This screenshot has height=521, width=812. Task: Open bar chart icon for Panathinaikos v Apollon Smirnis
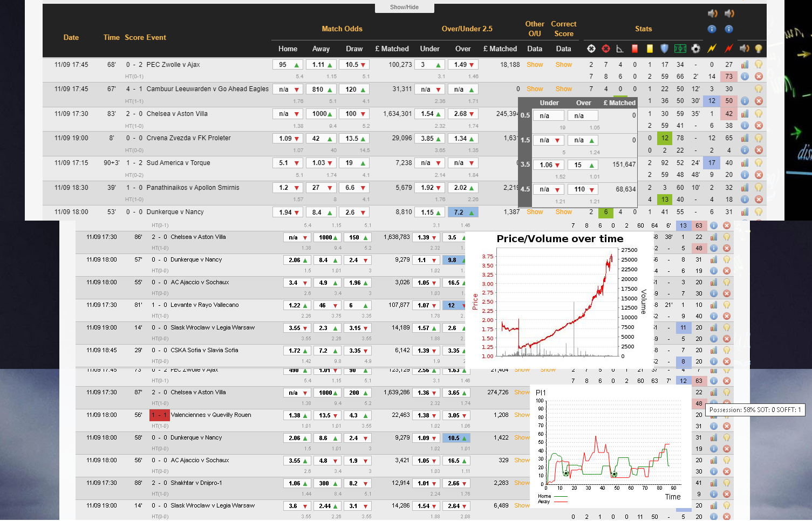(745, 188)
